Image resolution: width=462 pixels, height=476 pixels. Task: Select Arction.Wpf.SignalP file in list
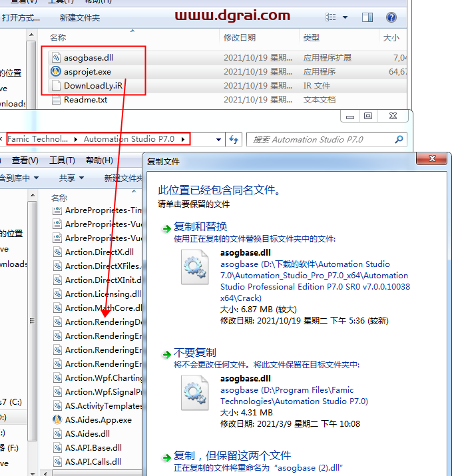tap(103, 391)
